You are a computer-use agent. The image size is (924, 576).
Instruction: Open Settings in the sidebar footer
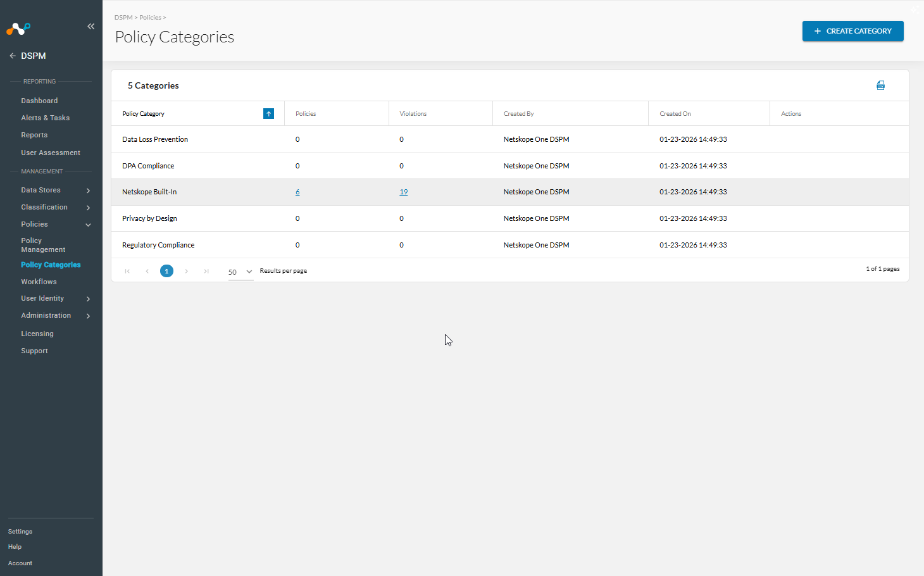20,532
